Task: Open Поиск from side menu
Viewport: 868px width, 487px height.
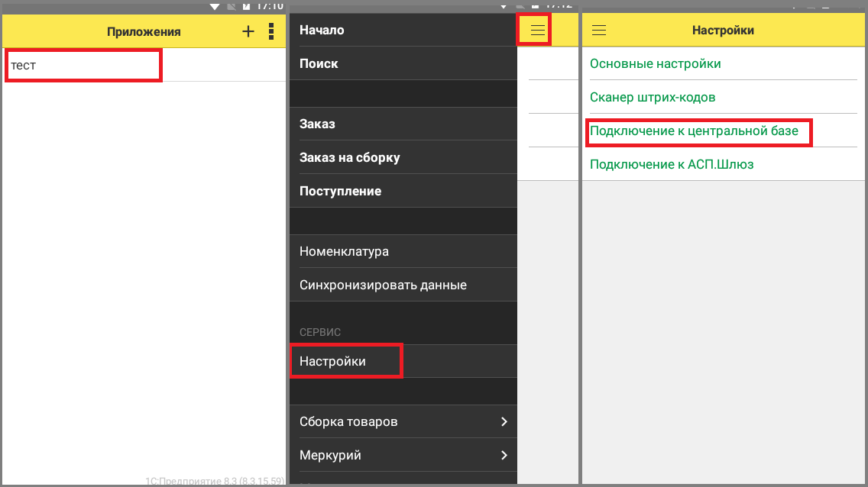Action: (403, 63)
